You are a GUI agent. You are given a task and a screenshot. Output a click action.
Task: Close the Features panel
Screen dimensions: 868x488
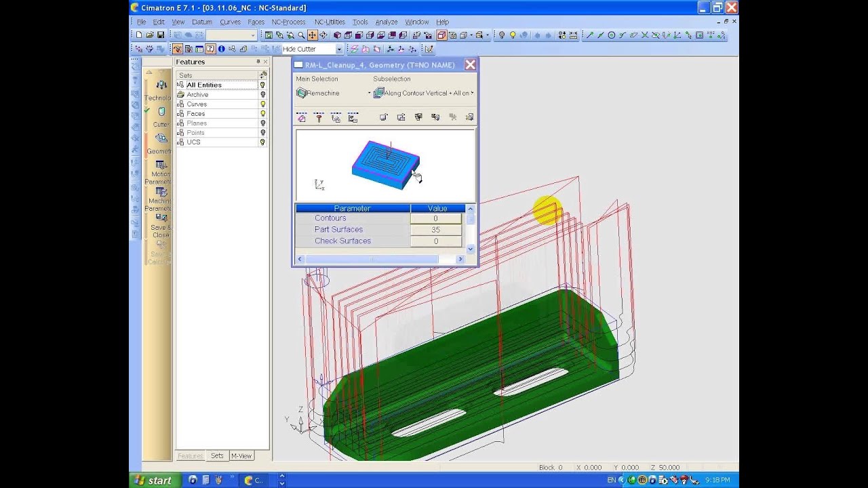pyautogui.click(x=265, y=62)
